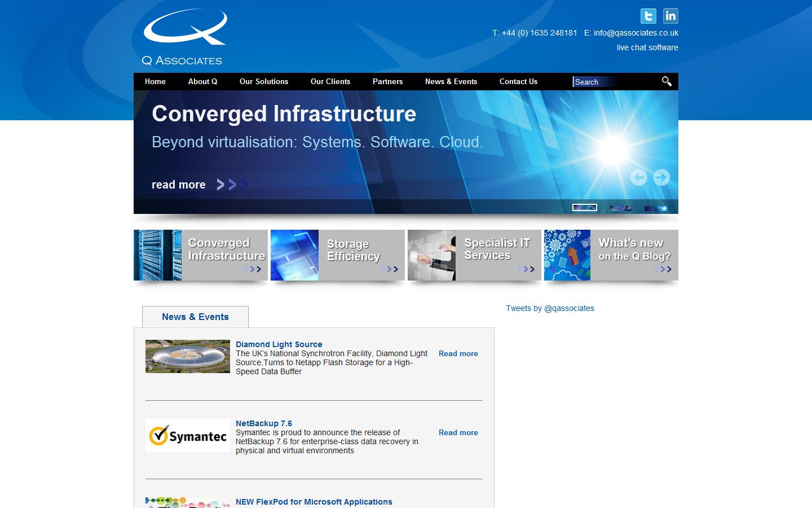
Task: Select the first carousel slide indicator thumbnail
Action: pos(585,207)
